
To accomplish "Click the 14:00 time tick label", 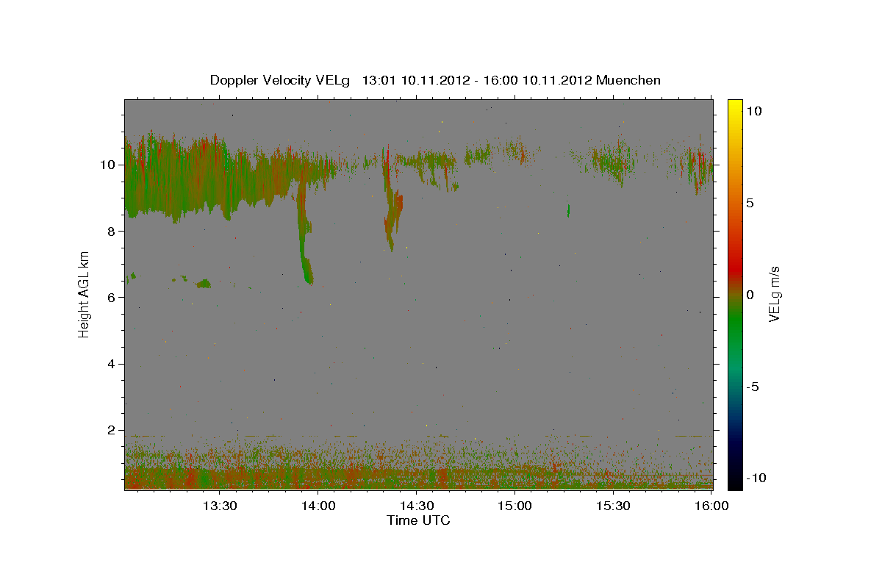I will [318, 506].
